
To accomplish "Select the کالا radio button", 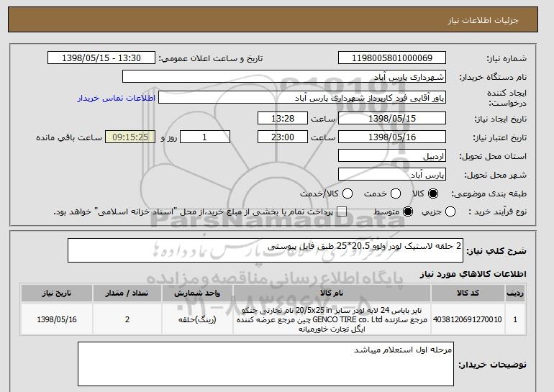I will tap(433, 193).
